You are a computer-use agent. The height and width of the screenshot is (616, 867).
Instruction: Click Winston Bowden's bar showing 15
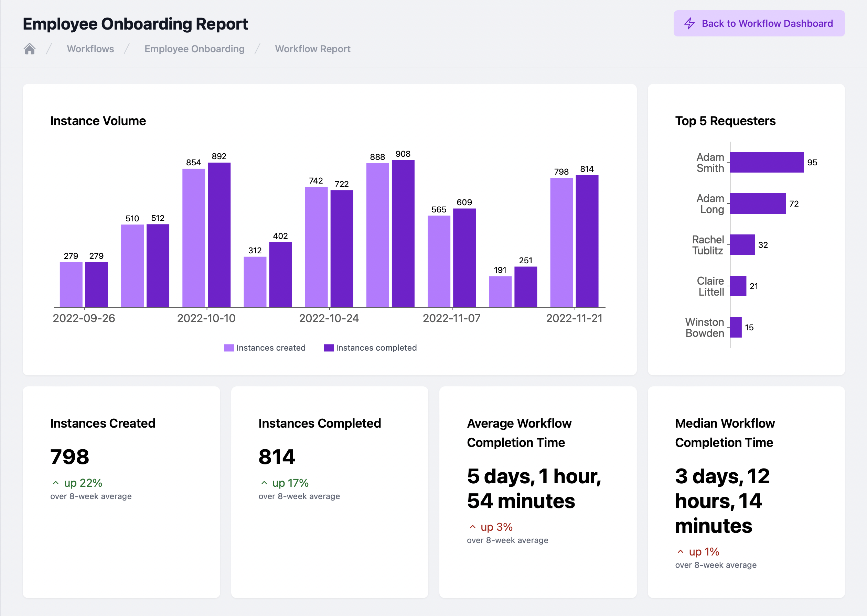pyautogui.click(x=736, y=327)
